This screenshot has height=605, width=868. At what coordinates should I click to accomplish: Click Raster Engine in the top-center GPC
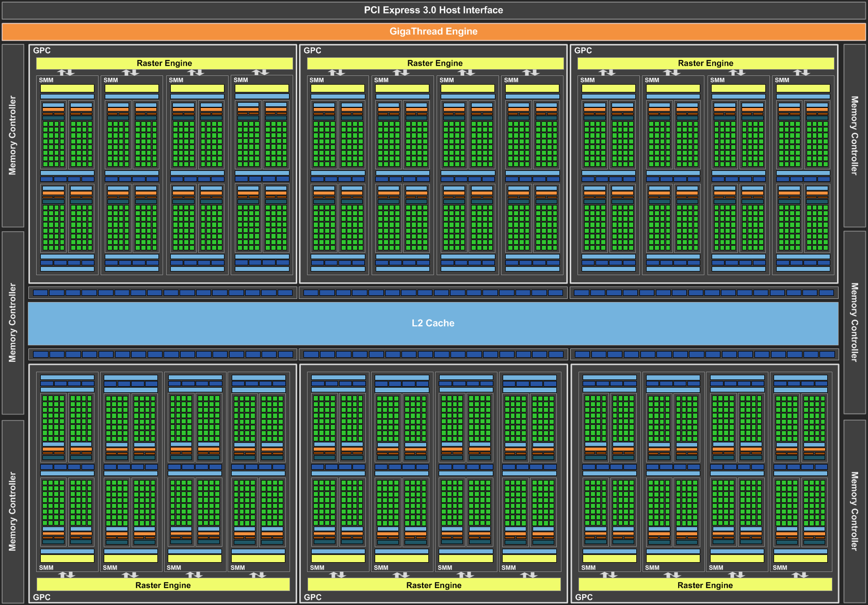click(435, 63)
